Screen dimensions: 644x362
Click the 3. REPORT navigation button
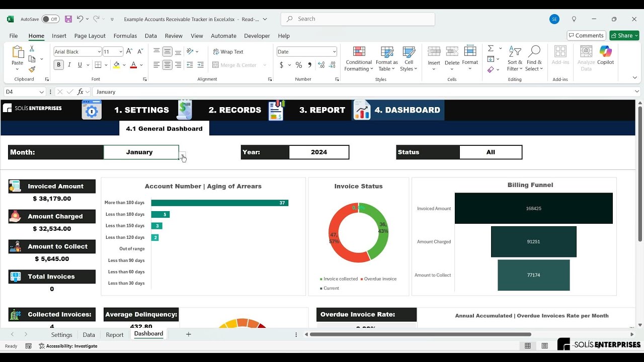(x=322, y=110)
